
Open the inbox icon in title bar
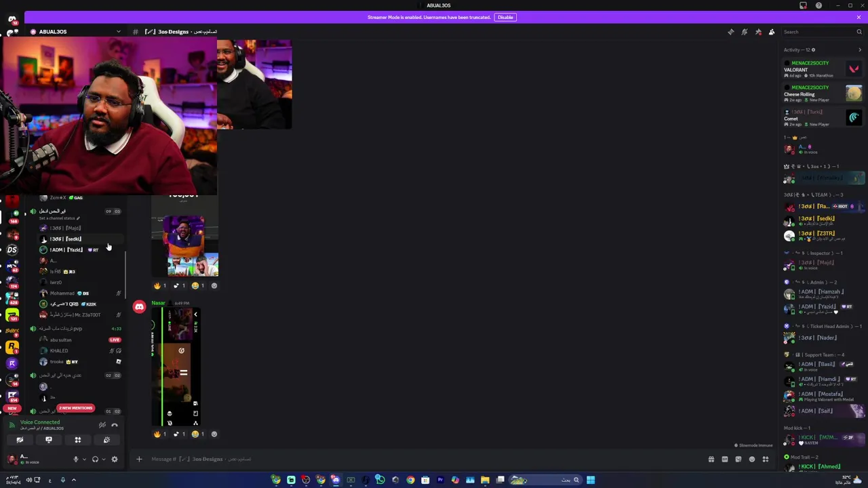pyautogui.click(x=804, y=5)
